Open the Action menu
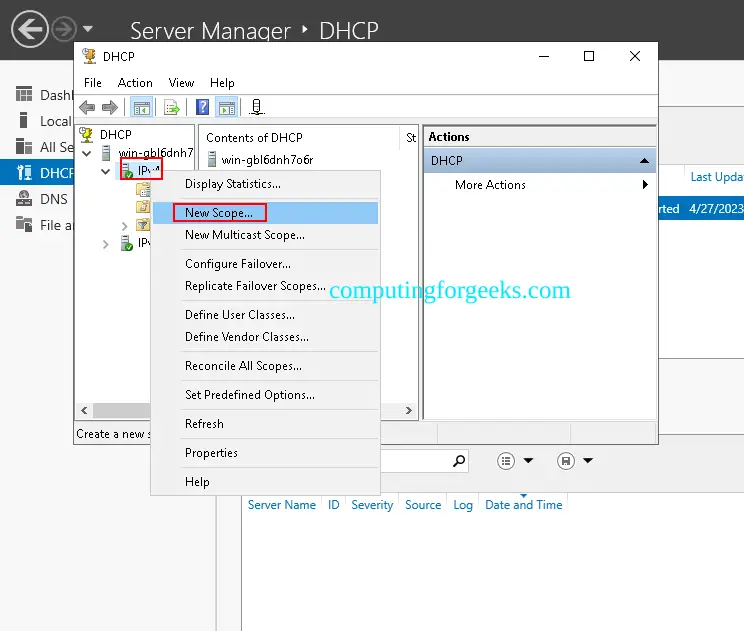Viewport: 744px width, 631px height. (135, 83)
